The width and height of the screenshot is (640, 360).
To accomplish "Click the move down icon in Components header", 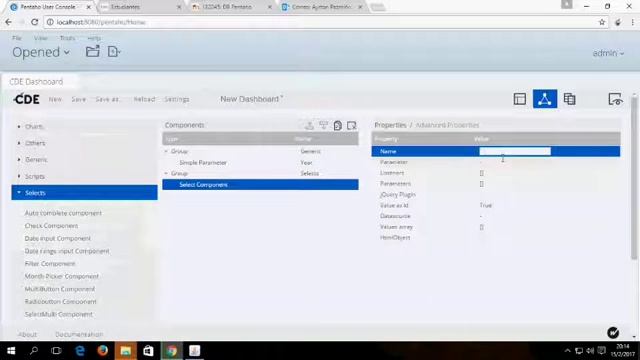I will click(323, 125).
